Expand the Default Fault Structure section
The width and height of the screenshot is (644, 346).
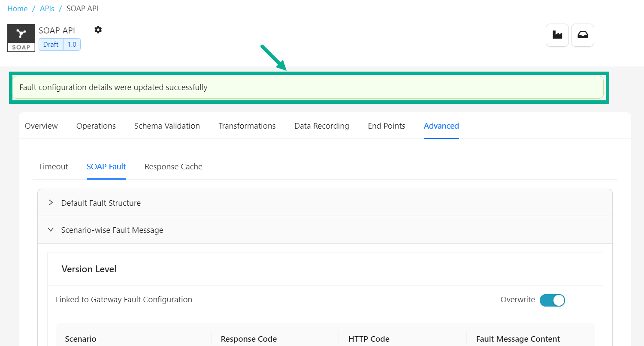point(101,203)
